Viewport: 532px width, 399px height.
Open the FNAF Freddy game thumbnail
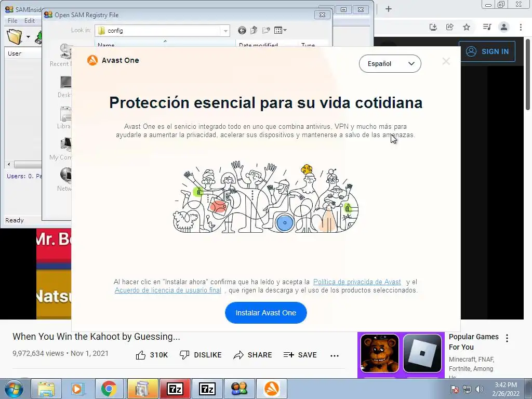tap(380, 353)
